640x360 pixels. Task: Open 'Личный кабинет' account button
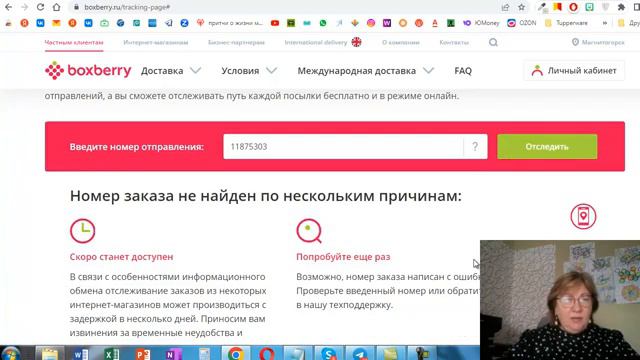coord(574,71)
